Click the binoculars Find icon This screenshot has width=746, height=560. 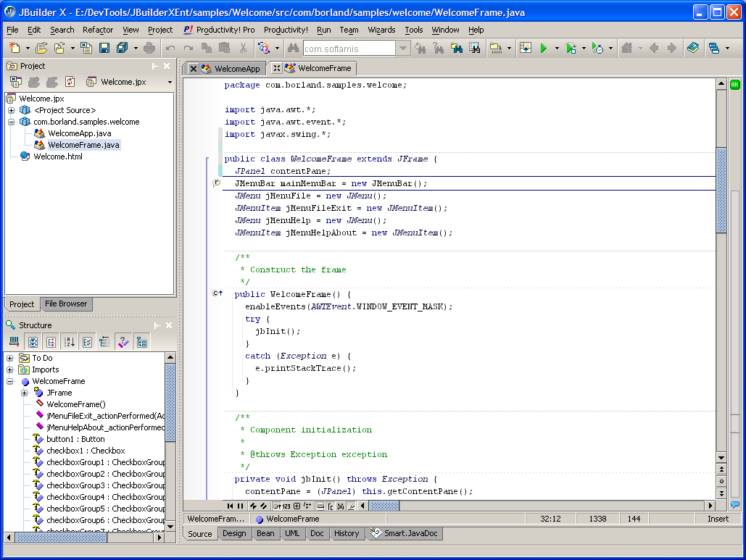[x=293, y=48]
